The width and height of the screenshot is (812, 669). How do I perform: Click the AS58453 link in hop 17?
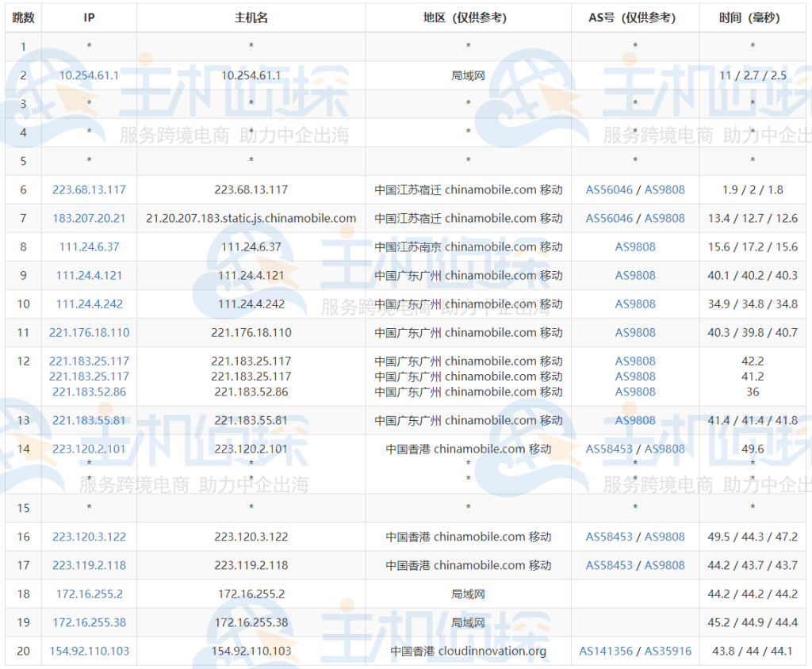click(609, 565)
